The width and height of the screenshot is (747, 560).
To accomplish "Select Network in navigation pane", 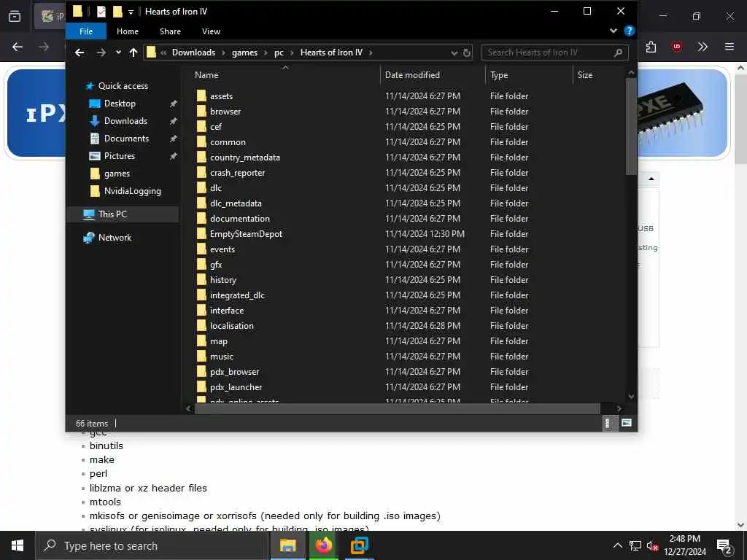I will (x=115, y=238).
